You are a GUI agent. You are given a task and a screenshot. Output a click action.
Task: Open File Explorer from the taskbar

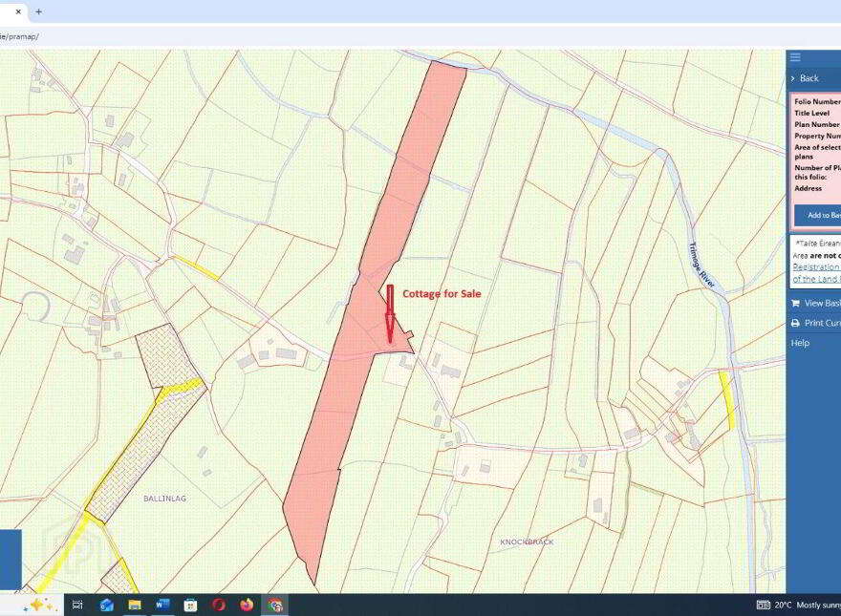[134, 605]
